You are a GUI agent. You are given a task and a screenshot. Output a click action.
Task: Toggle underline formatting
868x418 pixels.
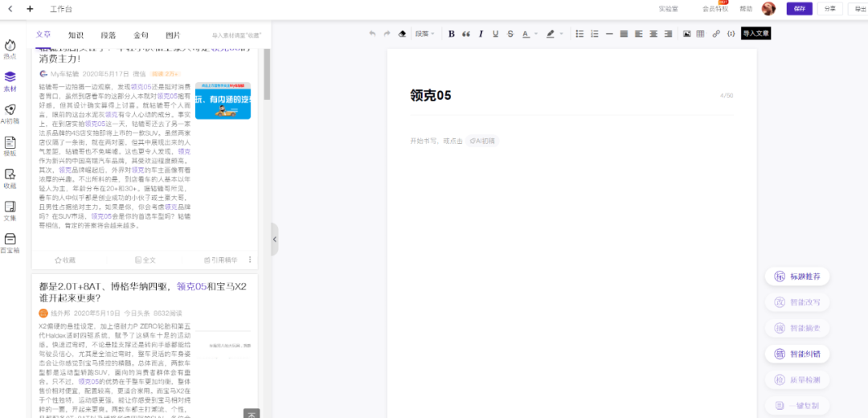point(495,34)
